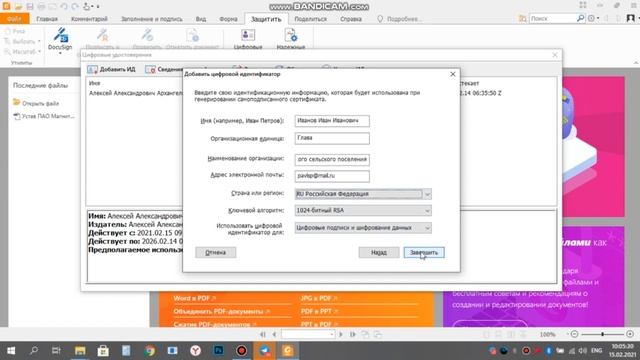The image size is (640, 360).
Task: Click the Объединить PDF-документы link
Action: 222,311
